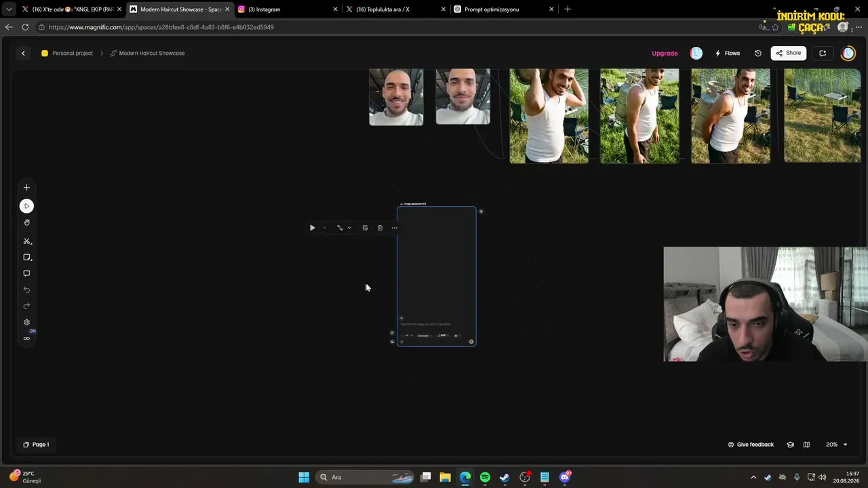Open a new browser tab

tap(568, 9)
